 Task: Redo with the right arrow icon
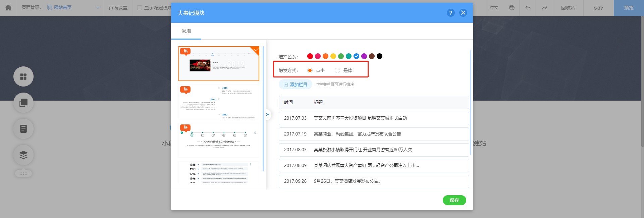pyautogui.click(x=544, y=8)
